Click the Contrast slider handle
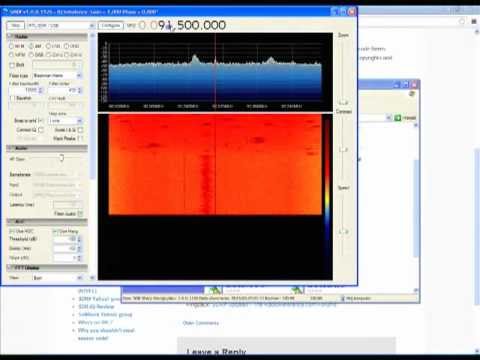The width and height of the screenshot is (480, 360). (343, 150)
